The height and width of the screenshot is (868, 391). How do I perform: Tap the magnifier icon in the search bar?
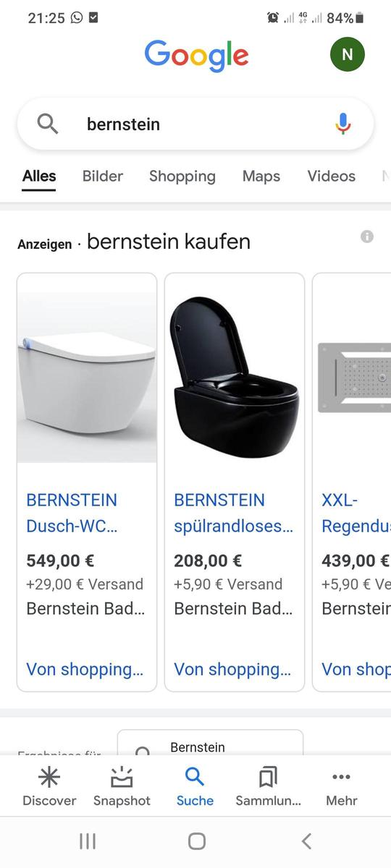[x=48, y=124]
